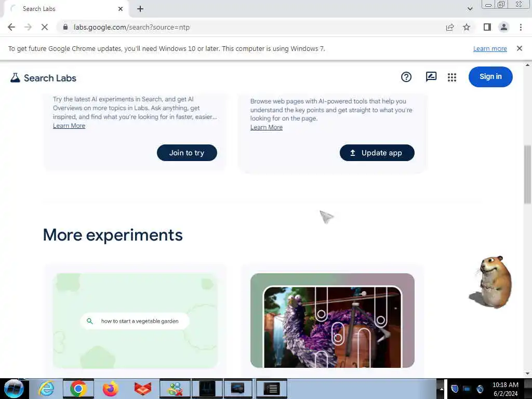Open the Search Labs help icon
Viewport: 532px width, 399px height.
[x=406, y=77]
